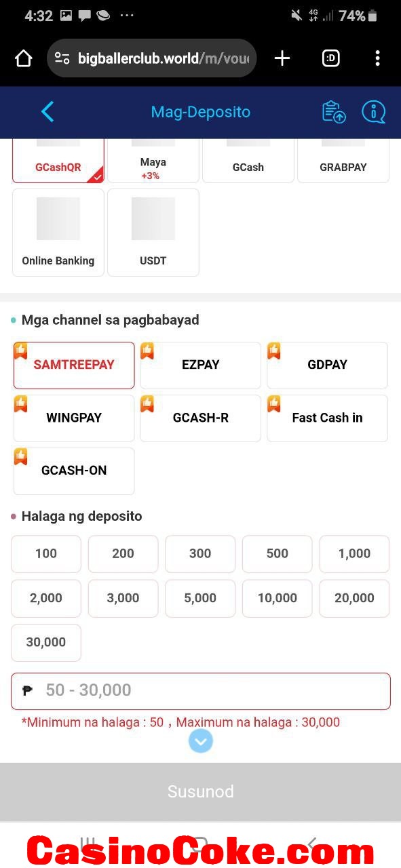Choose the 500 deposit amount
This screenshot has height=868, width=401.
pyautogui.click(x=278, y=554)
